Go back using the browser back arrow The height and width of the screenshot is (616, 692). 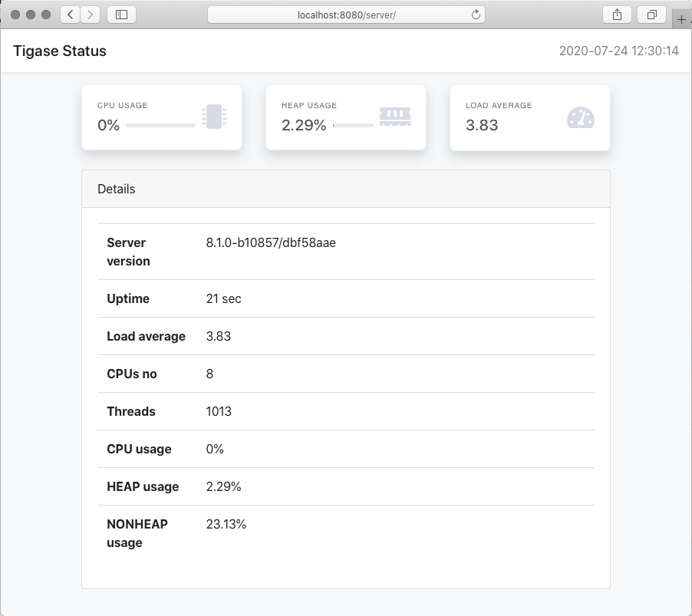point(70,15)
